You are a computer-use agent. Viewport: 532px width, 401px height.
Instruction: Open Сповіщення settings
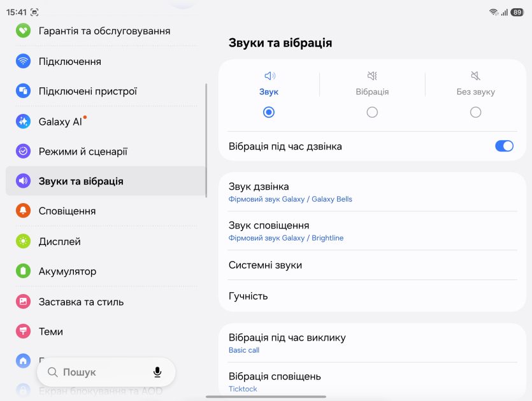(106, 211)
